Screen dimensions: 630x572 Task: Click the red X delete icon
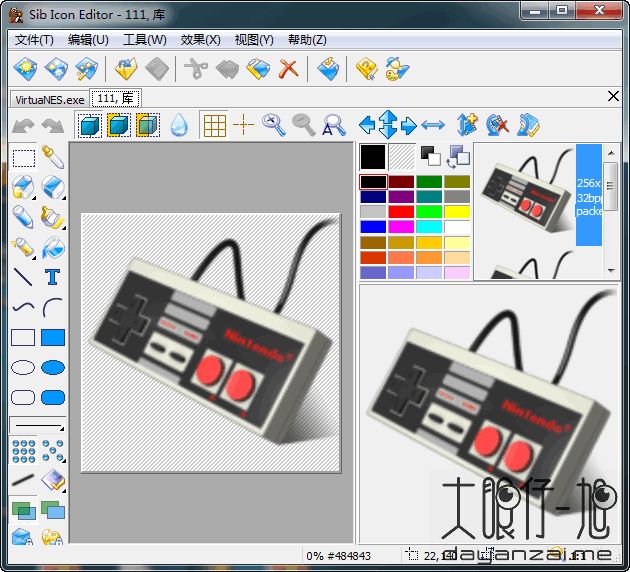[x=288, y=69]
